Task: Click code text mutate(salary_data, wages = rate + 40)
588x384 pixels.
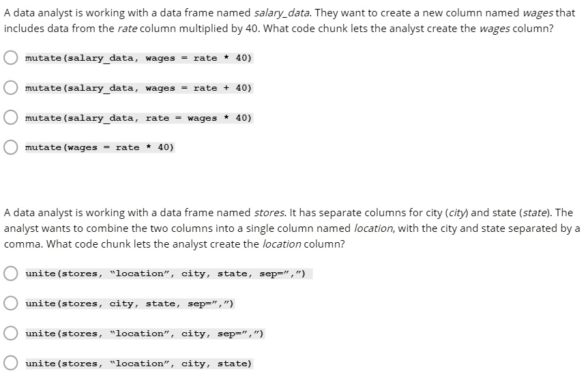Action: pos(138,88)
